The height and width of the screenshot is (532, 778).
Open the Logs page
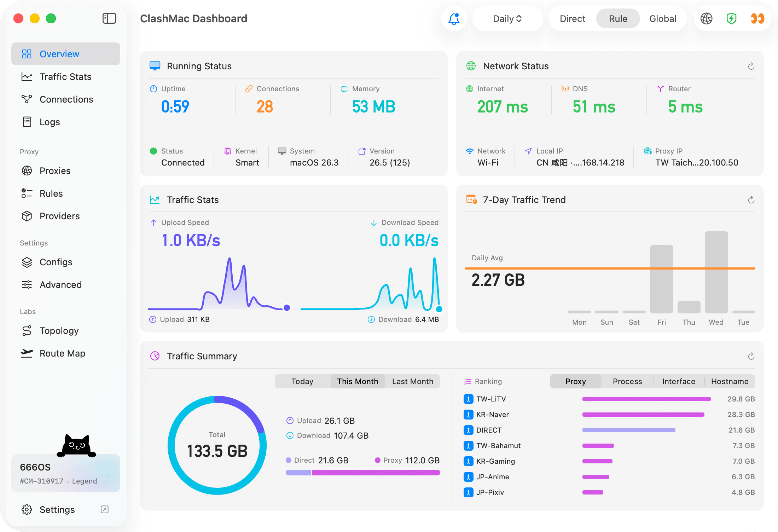(66, 122)
